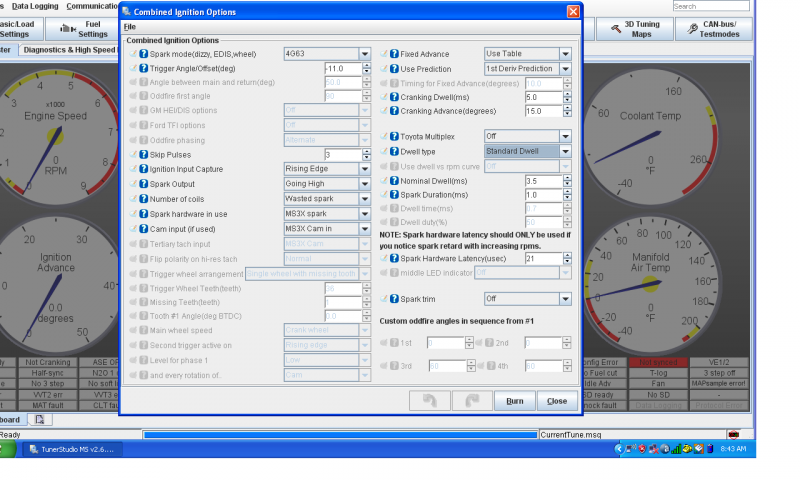Open the File menu in dialog
The height and width of the screenshot is (480, 800).
pos(129,26)
